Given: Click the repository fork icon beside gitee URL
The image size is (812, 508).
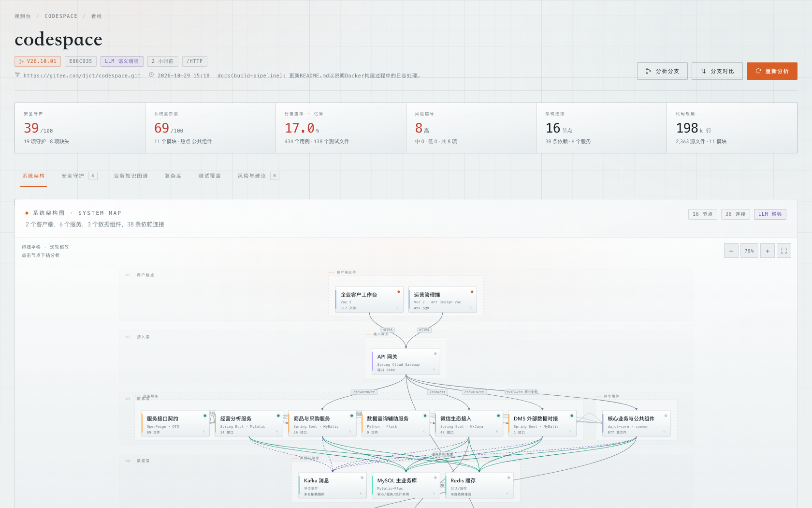Looking at the screenshot, I should click(18, 75).
